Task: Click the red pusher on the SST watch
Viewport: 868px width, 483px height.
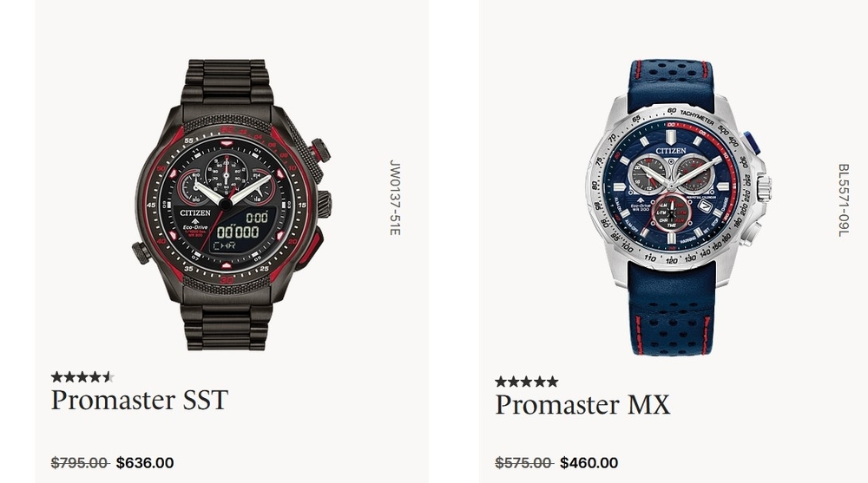Action: 313,250
